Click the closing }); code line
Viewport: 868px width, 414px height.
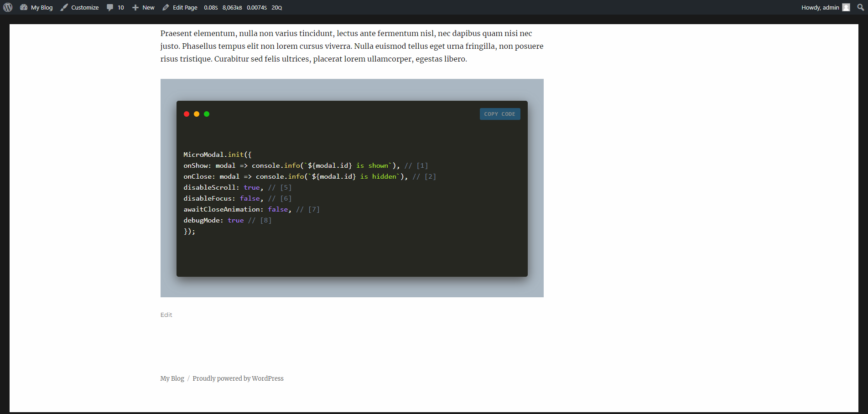(x=189, y=231)
